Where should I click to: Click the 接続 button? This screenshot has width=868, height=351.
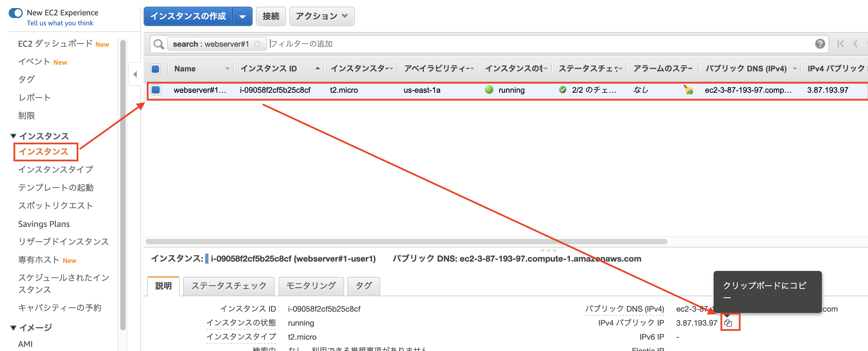tap(271, 16)
